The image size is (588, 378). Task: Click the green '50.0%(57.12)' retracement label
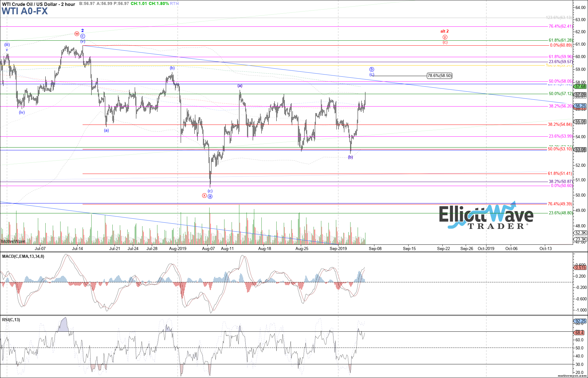(561, 94)
